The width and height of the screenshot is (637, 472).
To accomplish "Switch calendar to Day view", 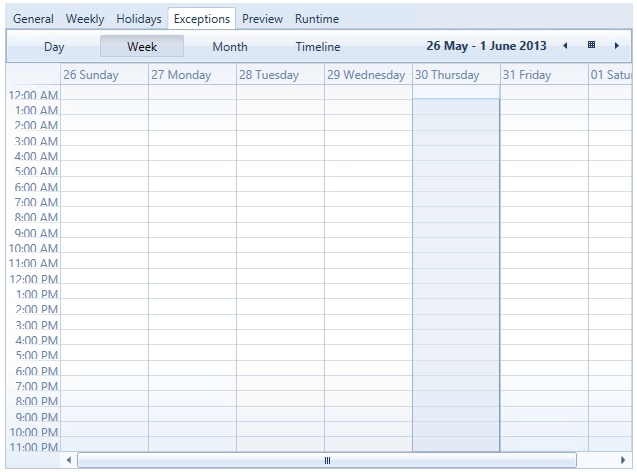I will (x=54, y=47).
